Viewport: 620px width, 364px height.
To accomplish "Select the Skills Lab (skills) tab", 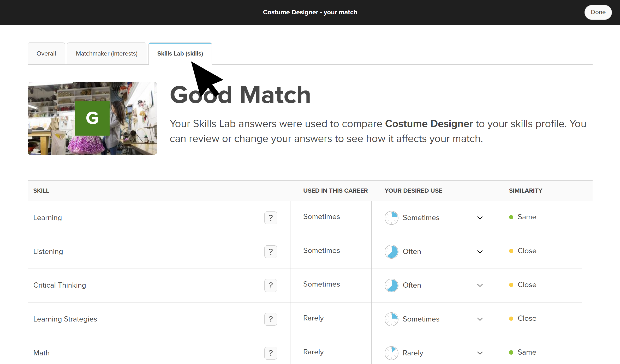I will 180,53.
